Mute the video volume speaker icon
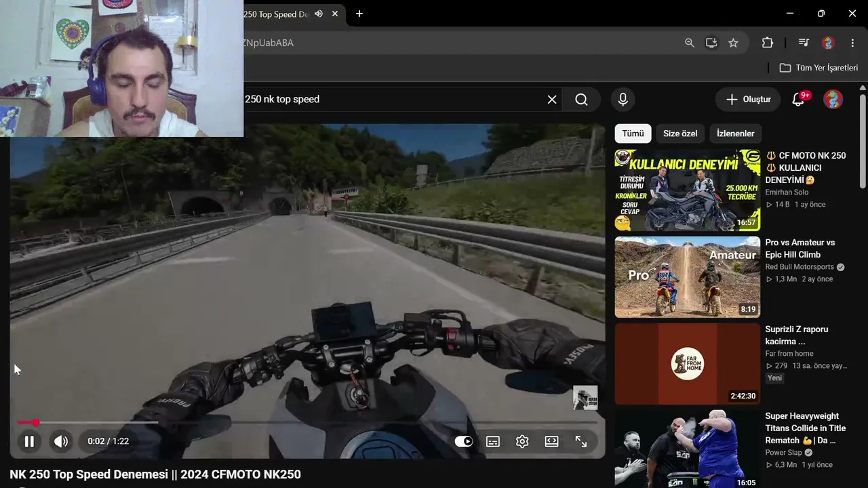 tap(61, 441)
